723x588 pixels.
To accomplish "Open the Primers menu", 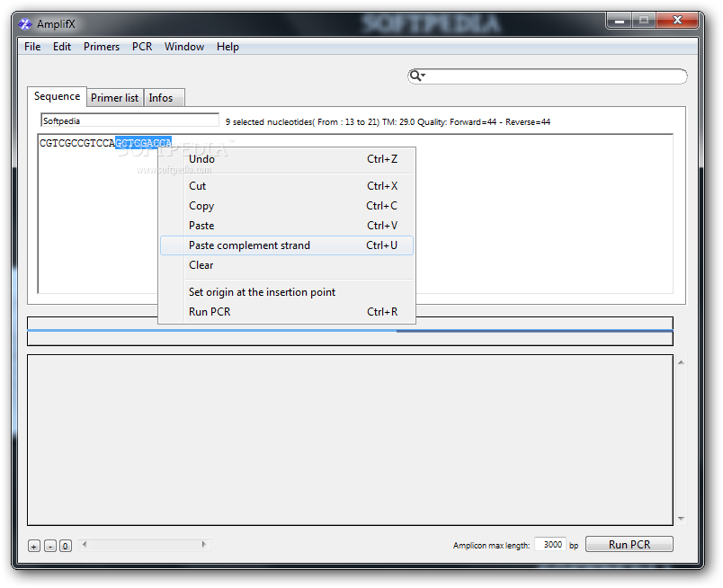I will point(102,47).
